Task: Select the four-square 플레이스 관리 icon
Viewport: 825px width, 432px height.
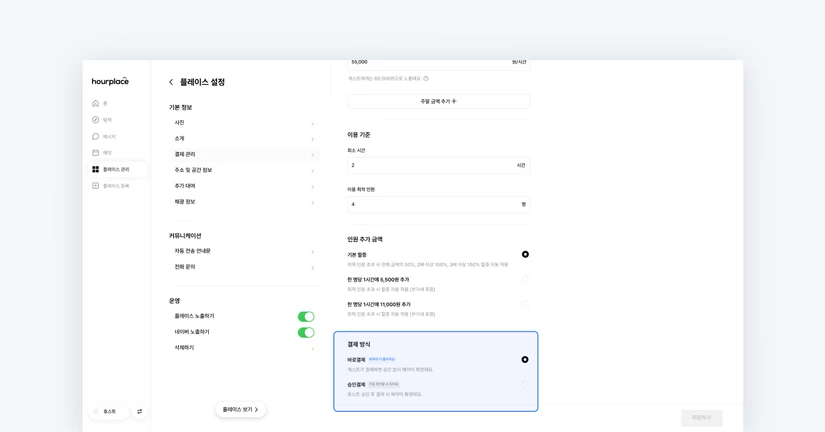Action: (95, 169)
